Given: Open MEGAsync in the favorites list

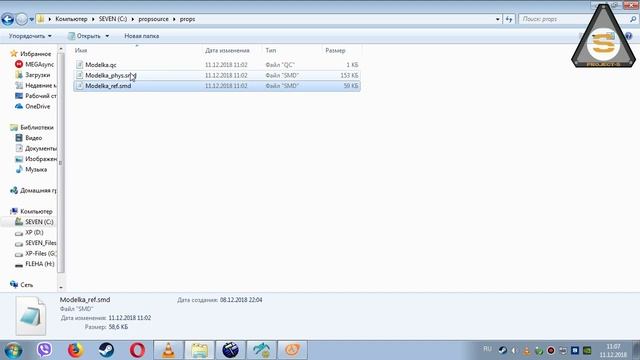Looking at the screenshot, I should pyautogui.click(x=39, y=64).
